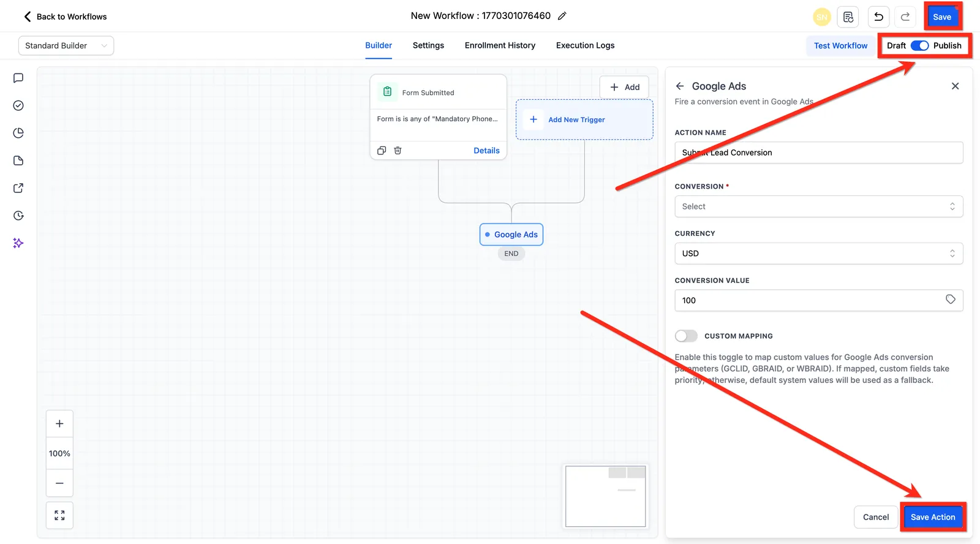Close the Google Ads panel
Image resolution: width=980 pixels, height=544 pixels.
[x=955, y=86]
